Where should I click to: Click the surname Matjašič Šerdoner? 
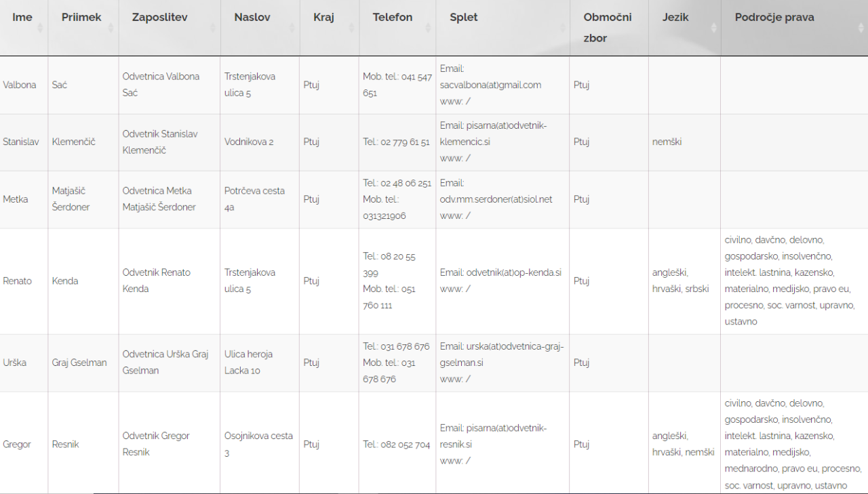(71, 199)
